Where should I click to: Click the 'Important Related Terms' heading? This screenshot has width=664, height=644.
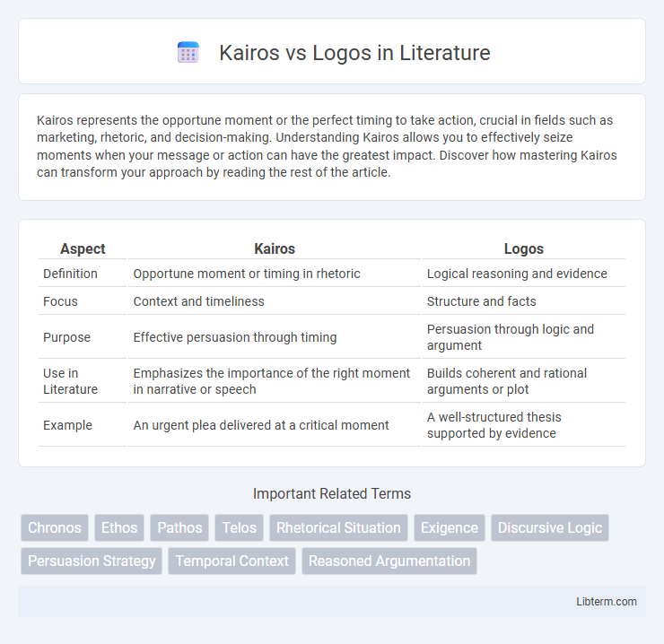pyautogui.click(x=332, y=493)
